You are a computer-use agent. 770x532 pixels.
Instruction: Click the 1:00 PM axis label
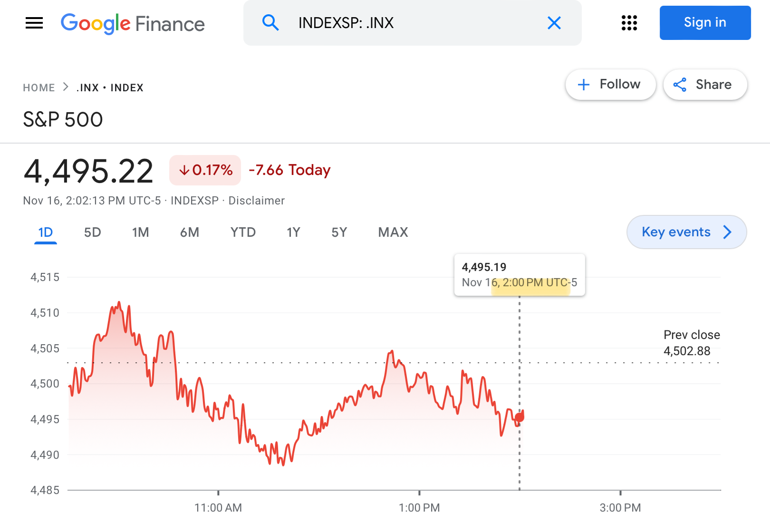coord(419,508)
